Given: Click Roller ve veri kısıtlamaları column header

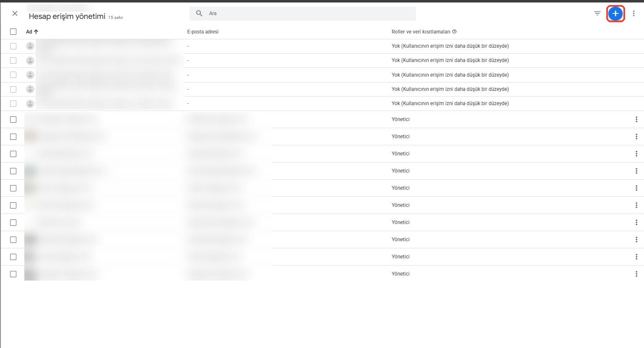Looking at the screenshot, I should [x=421, y=32].
